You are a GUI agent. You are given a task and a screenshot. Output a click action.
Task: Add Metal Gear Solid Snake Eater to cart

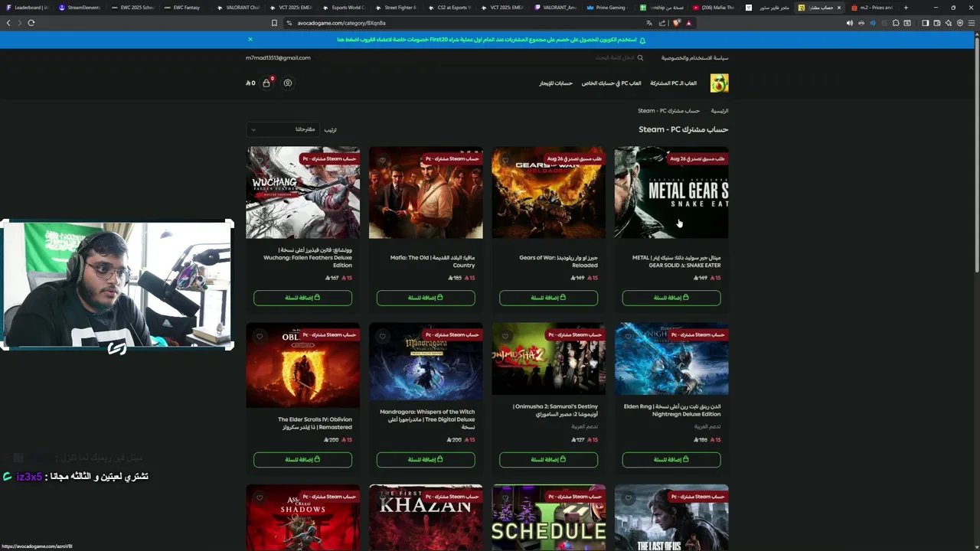pos(671,298)
